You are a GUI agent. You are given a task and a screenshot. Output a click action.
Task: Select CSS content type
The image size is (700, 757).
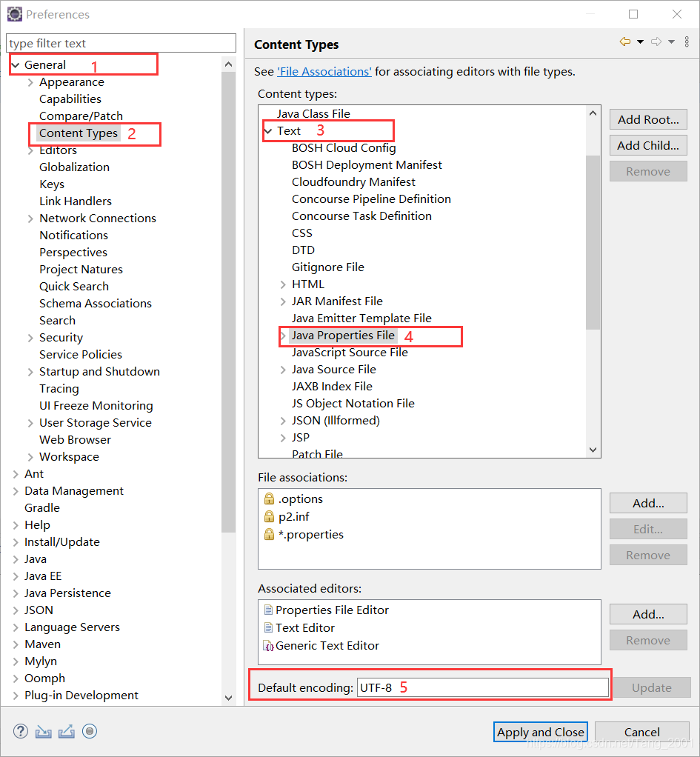[301, 233]
